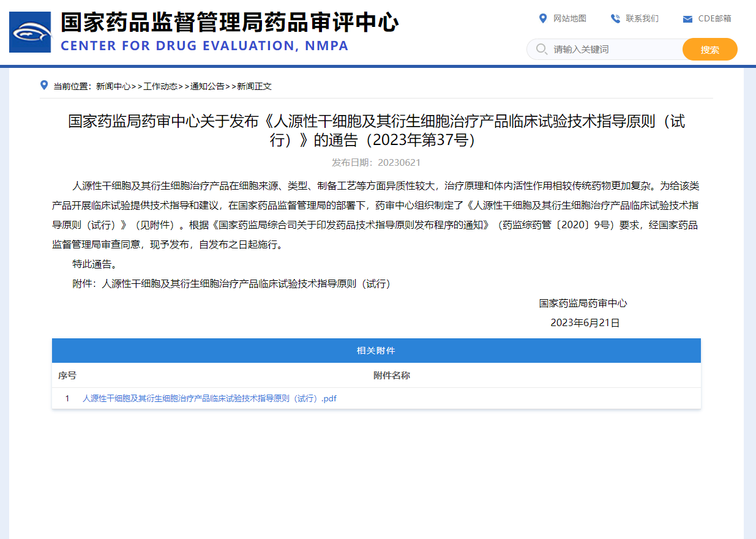This screenshot has height=539, width=756.
Task: Click the 附件名称 column header
Action: 392,375
